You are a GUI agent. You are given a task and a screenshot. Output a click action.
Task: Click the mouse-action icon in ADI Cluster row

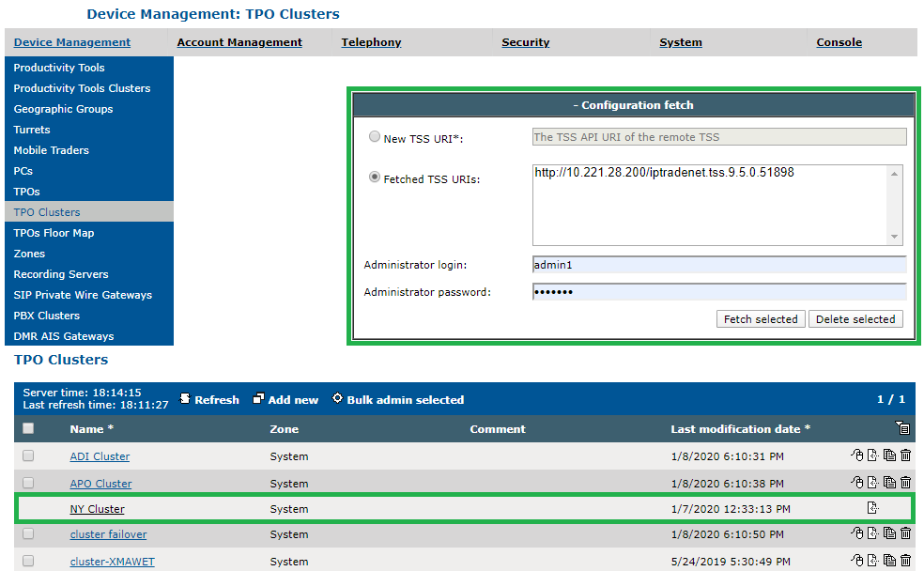tap(856, 455)
